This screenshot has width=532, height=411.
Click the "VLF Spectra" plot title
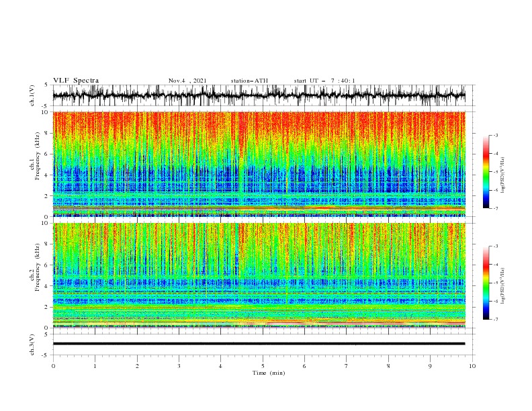click(x=76, y=81)
